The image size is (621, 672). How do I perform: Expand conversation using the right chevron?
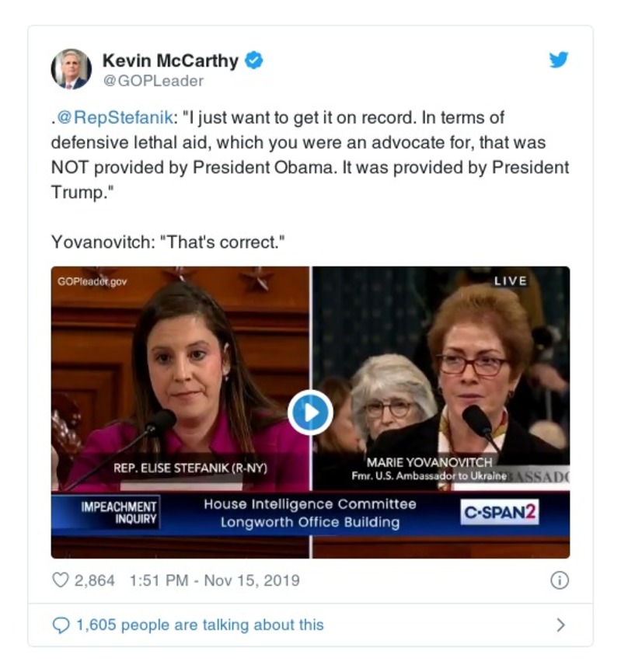click(x=560, y=625)
